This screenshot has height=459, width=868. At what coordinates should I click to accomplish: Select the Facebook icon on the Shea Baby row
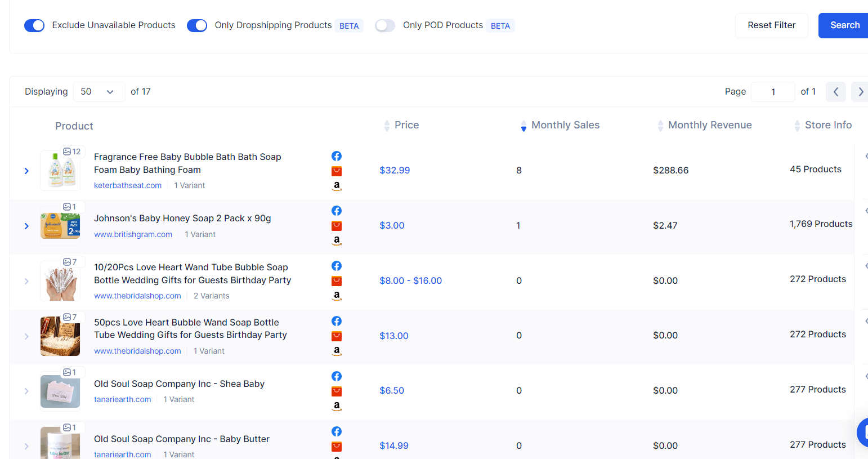(x=336, y=376)
